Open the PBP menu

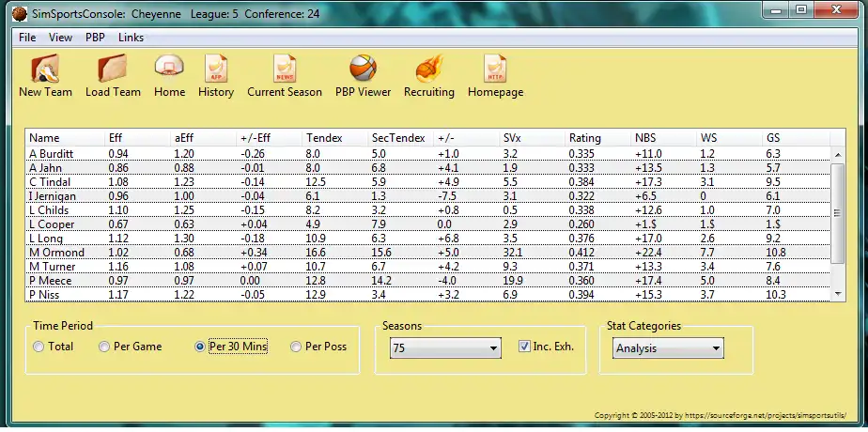tap(95, 38)
